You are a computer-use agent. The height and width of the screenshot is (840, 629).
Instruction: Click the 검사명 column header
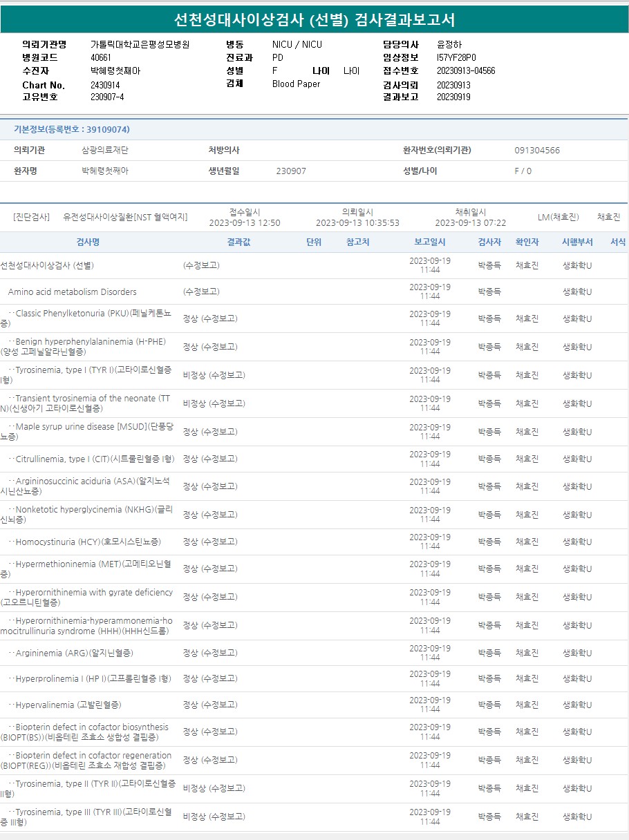(x=88, y=242)
